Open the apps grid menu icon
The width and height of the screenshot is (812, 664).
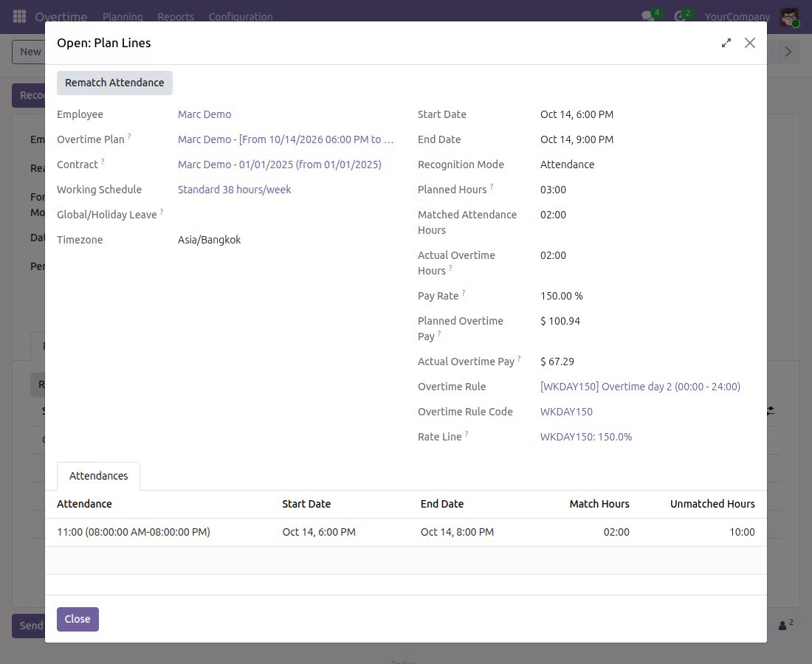coord(19,16)
